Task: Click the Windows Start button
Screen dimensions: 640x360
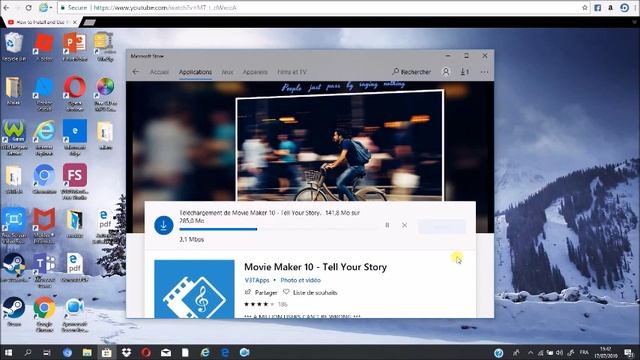Action: 8,353
